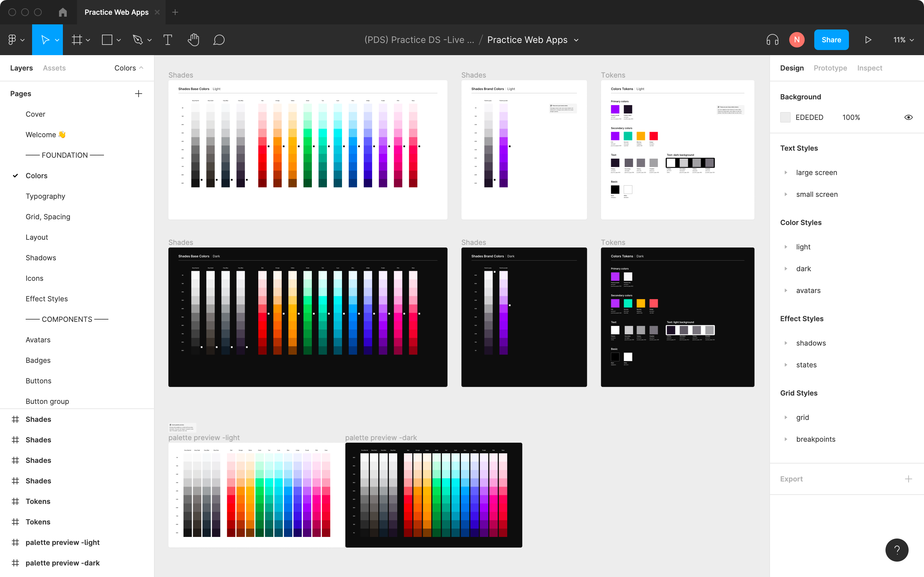Click the headphones audio icon
The height and width of the screenshot is (577, 924).
pos(772,40)
